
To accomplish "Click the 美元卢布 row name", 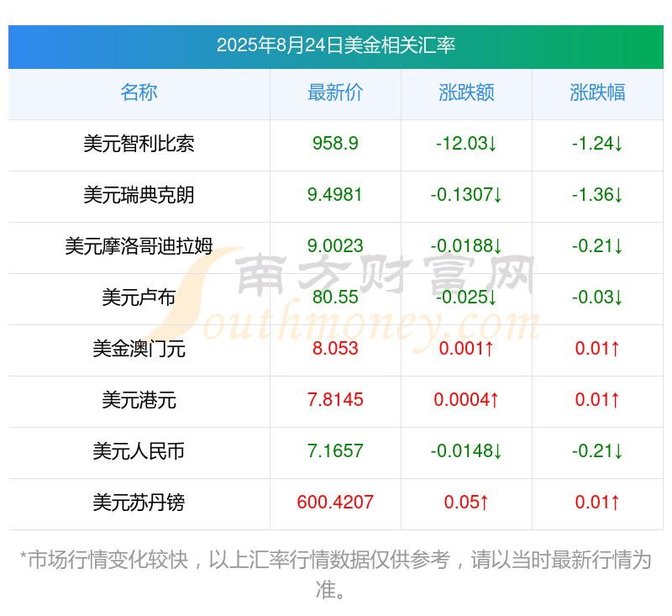I will 139,297.
